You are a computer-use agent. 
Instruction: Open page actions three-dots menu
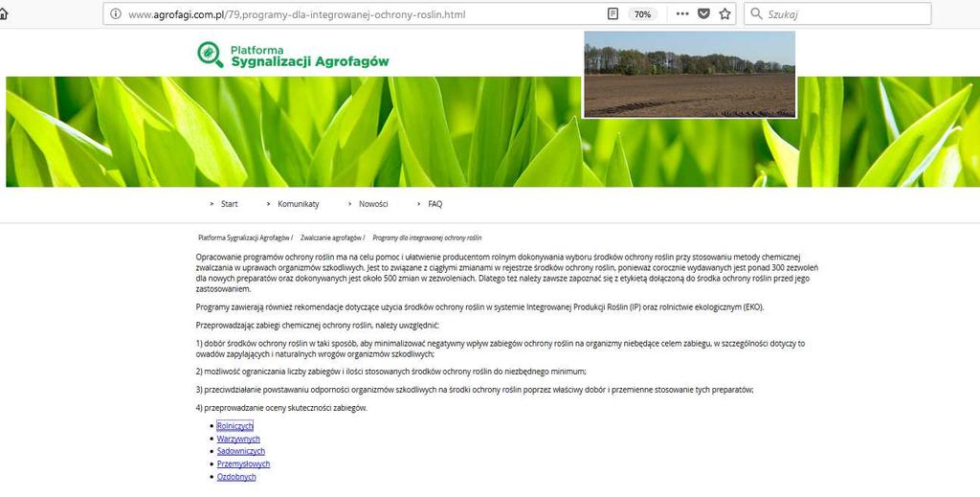682,13
